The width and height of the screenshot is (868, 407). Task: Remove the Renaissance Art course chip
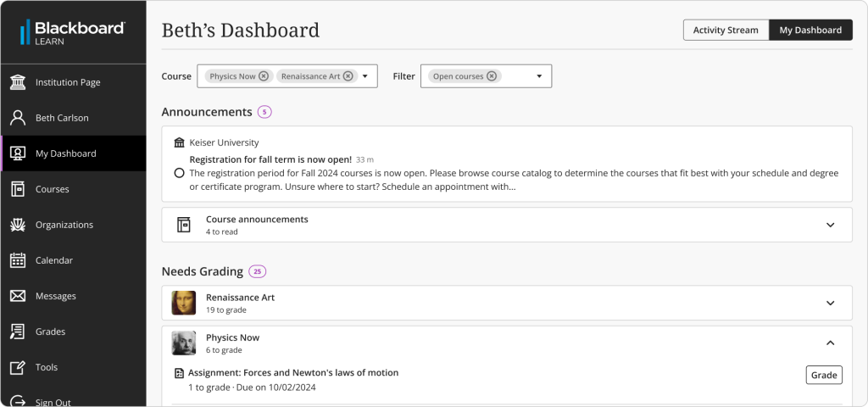[348, 76]
